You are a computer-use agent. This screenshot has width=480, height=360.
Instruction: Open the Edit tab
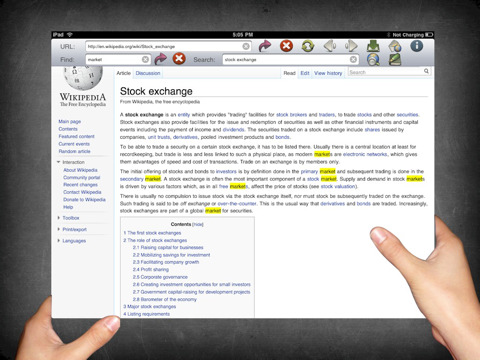pos(305,73)
